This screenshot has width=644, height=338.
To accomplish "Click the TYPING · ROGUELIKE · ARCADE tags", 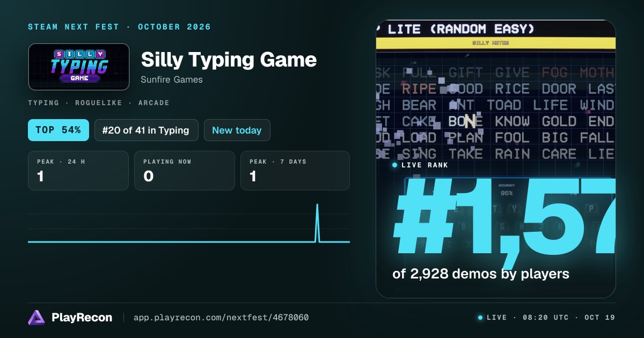I will coord(99,102).
